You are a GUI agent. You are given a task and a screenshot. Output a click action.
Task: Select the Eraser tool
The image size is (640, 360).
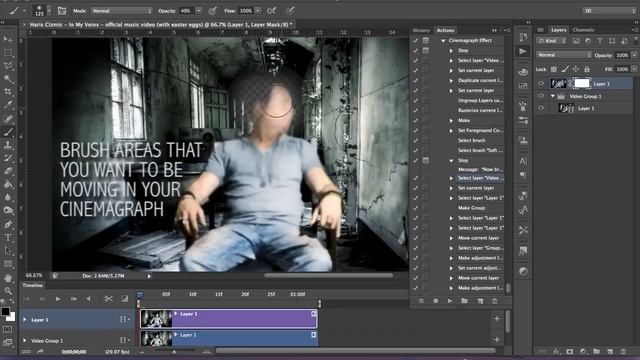[8, 171]
